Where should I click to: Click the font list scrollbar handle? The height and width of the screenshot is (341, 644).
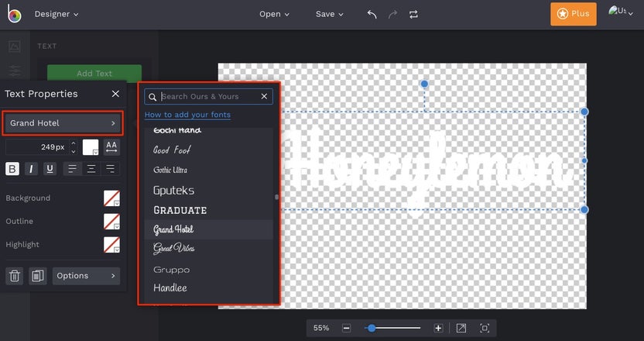pos(277,197)
